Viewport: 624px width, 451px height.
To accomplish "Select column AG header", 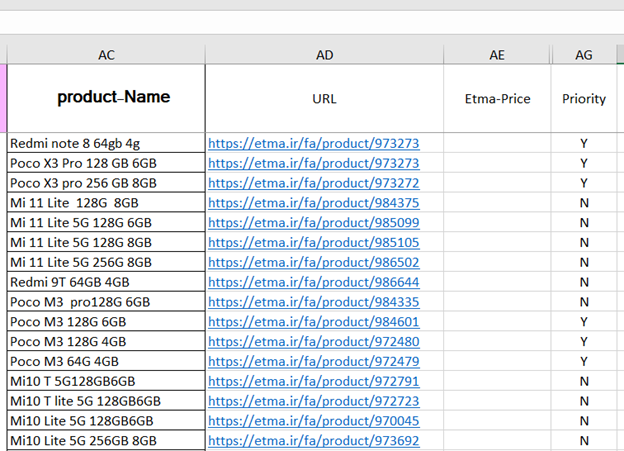I will tap(584, 55).
